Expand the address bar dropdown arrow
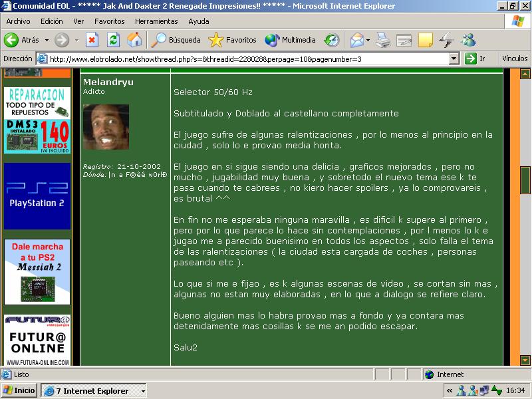Screen dimensions: 532x399 coord(454,59)
